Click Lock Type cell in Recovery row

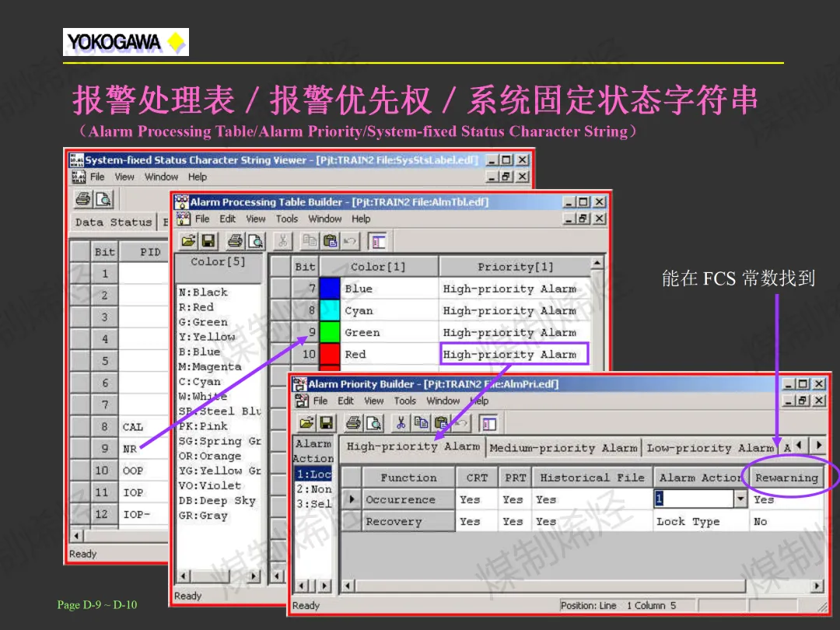[x=700, y=521]
